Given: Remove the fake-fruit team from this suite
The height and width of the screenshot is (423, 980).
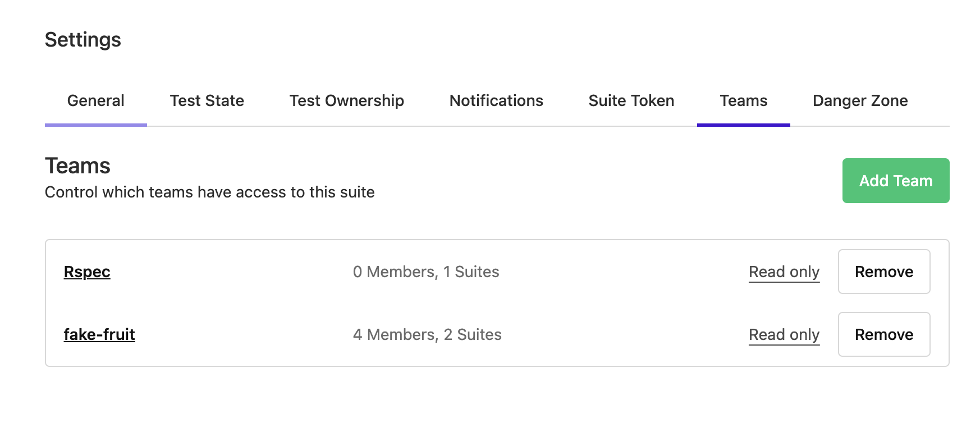Looking at the screenshot, I should pos(884,334).
